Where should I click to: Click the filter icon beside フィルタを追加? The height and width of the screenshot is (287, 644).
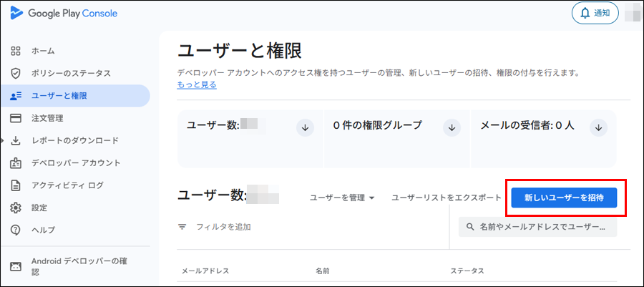tap(182, 227)
